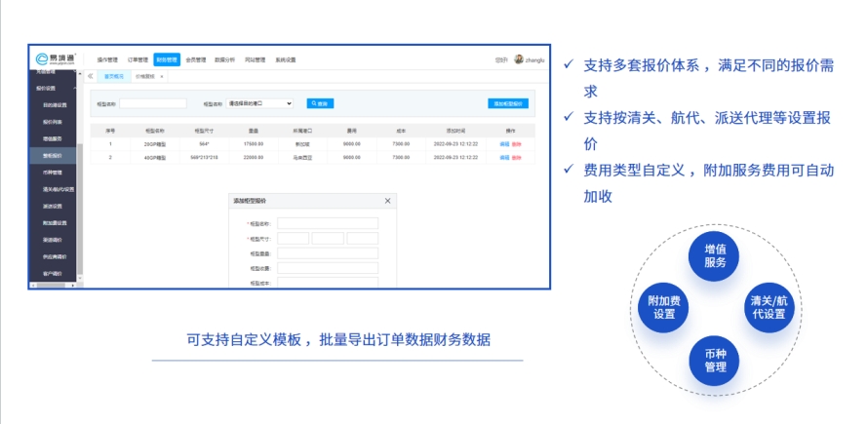The image size is (868, 424).
Task: Click the blue 附加费设置 circle
Action: point(664,307)
